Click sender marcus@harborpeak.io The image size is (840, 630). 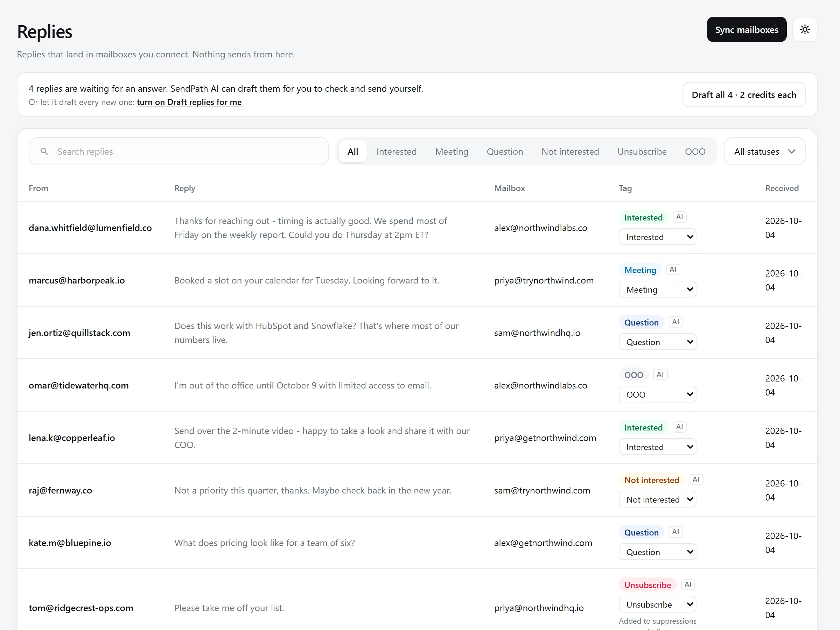[x=77, y=280]
